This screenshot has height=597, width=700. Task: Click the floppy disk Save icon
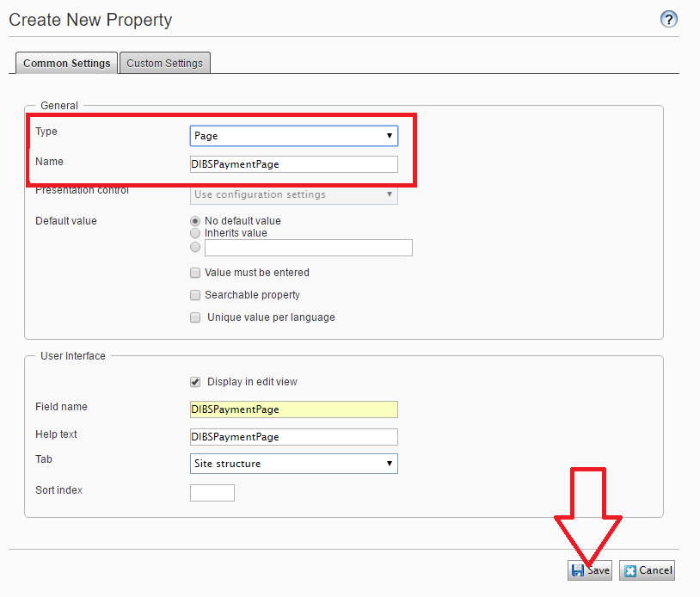coord(577,570)
